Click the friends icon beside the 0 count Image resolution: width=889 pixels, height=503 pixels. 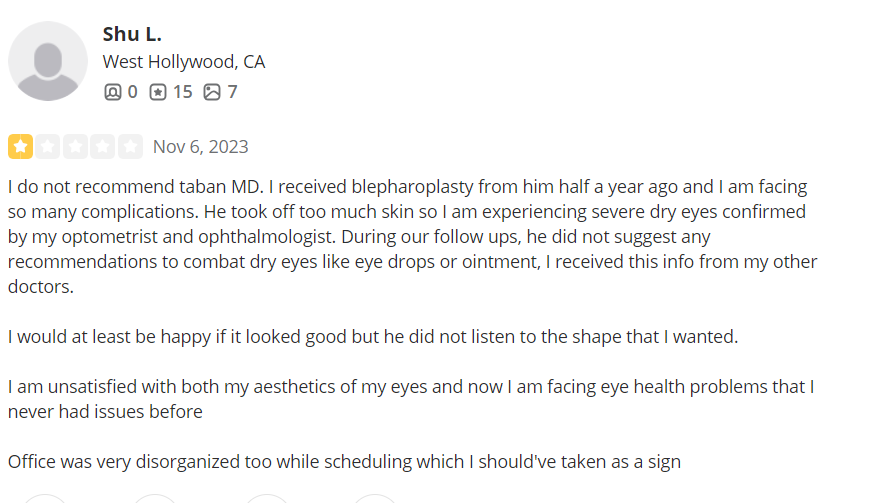pyautogui.click(x=112, y=92)
